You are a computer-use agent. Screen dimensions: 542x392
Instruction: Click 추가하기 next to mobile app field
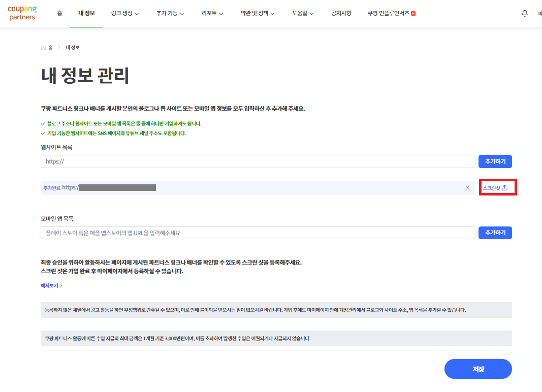click(495, 233)
